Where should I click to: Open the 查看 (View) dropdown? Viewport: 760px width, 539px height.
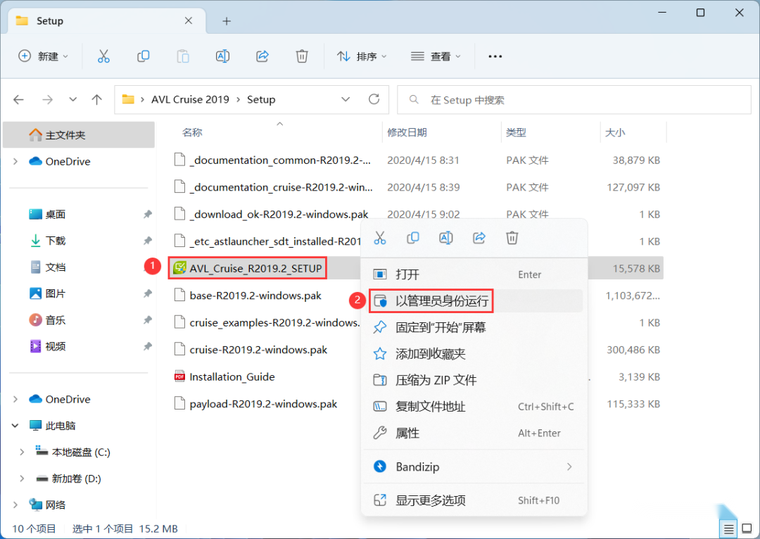point(436,56)
